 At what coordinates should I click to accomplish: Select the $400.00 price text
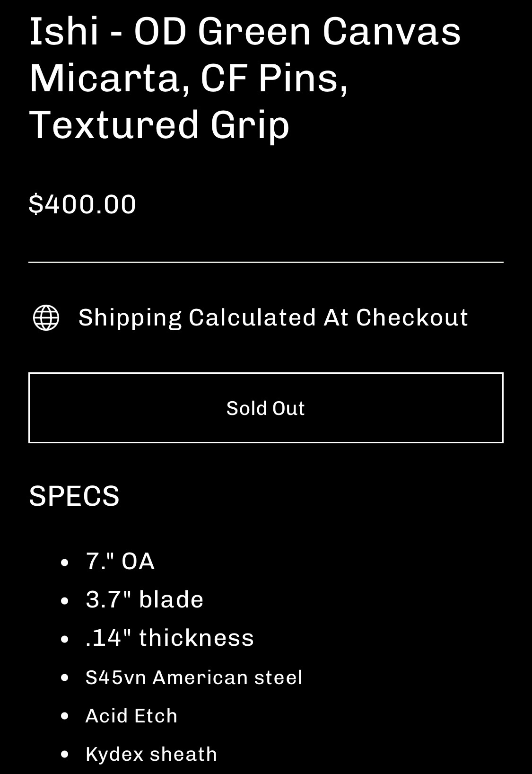[x=82, y=204]
